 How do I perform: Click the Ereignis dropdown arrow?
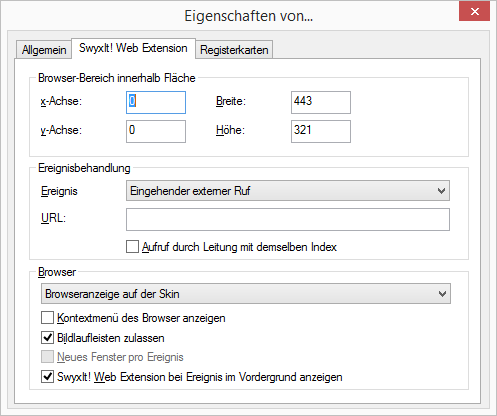pyautogui.click(x=441, y=191)
